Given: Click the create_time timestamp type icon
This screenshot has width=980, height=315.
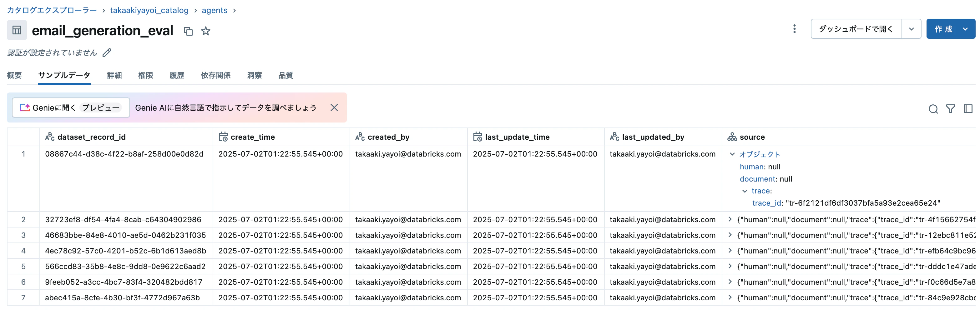Looking at the screenshot, I should click(223, 137).
